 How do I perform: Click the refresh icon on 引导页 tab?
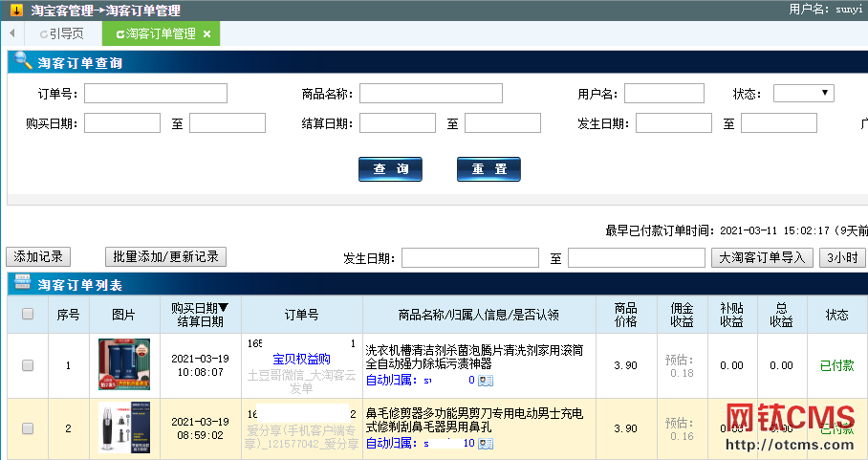[x=44, y=34]
